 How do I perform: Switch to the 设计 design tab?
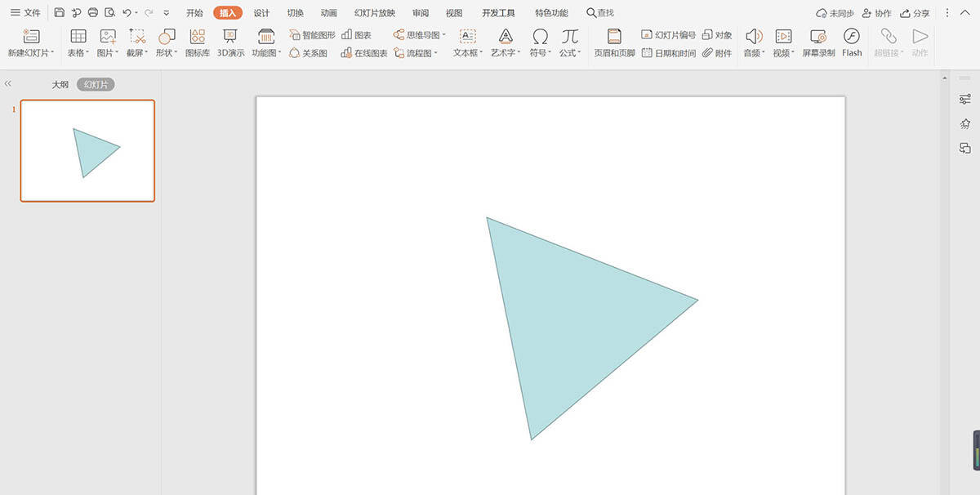[x=261, y=13]
